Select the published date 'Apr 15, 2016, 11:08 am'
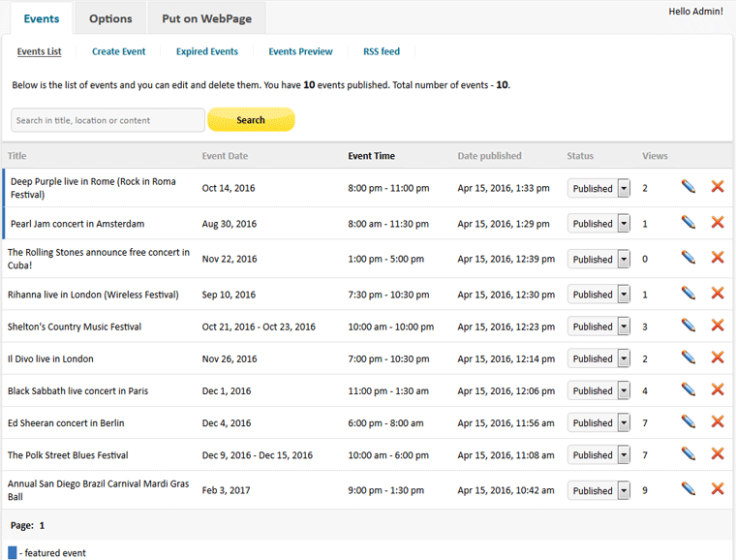The height and width of the screenshot is (560, 736). coord(506,455)
